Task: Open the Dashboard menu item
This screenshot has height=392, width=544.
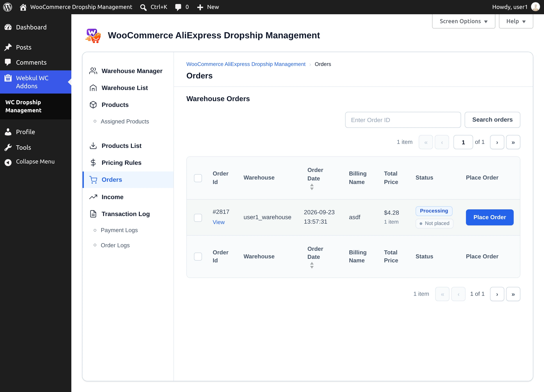Action: point(36,27)
